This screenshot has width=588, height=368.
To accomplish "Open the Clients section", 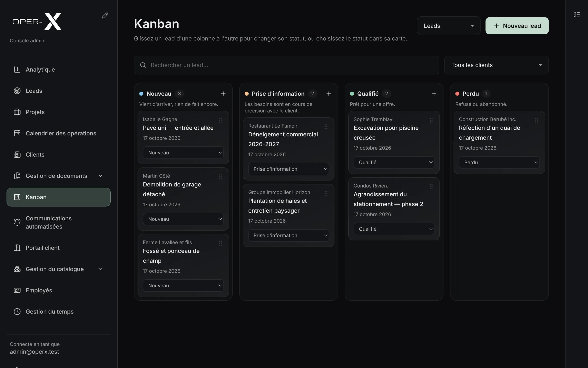I will (x=59, y=155).
